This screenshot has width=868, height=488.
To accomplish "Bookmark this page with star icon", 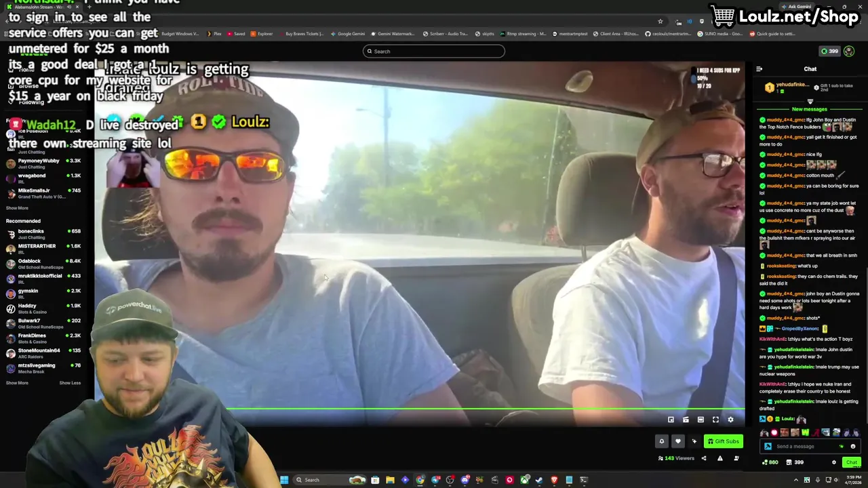I will click(x=660, y=22).
